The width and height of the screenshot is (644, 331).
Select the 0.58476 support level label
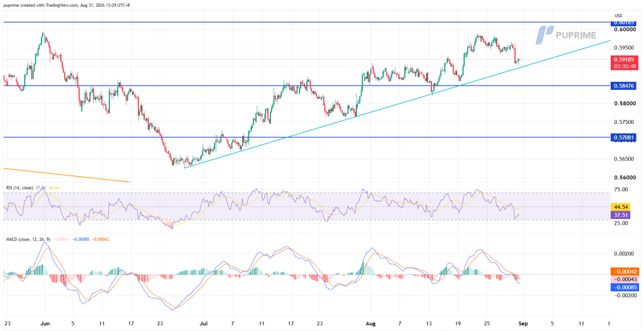(623, 86)
